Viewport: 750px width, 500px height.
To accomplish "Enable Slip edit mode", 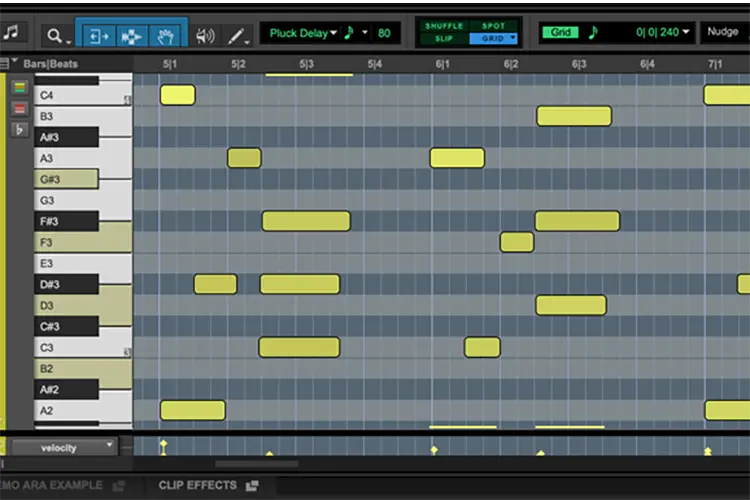I will tap(443, 39).
